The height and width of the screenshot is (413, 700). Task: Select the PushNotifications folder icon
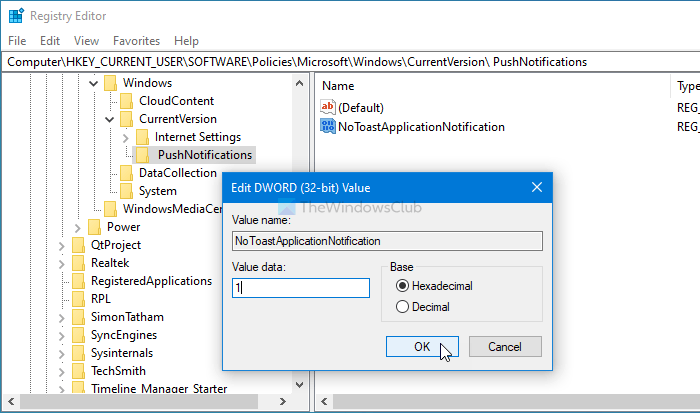coord(144,154)
